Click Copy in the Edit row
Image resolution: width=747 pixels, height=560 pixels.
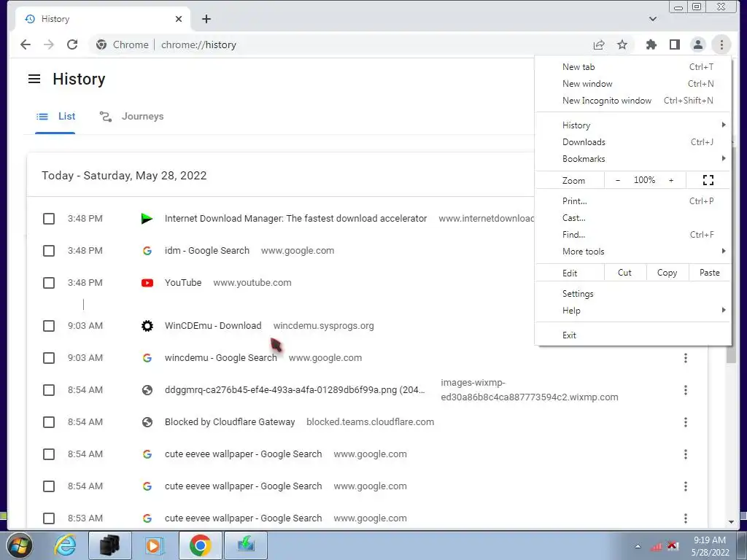pos(667,273)
